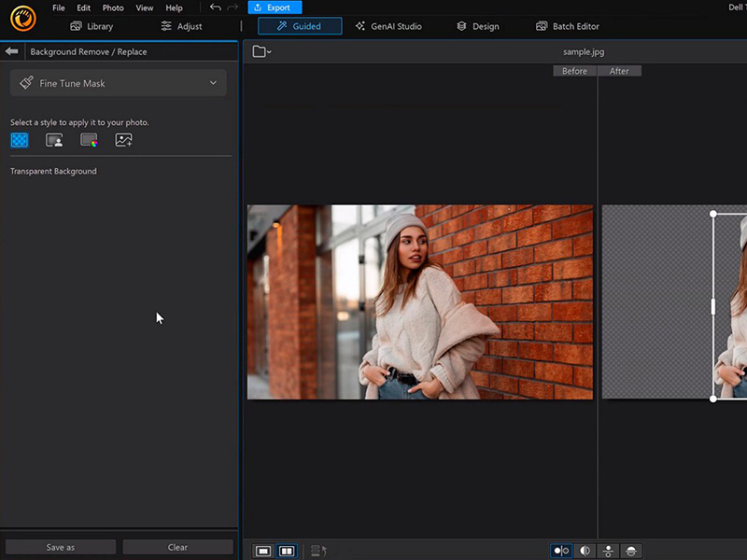
Task: Open the Adjust module tab
Action: (181, 26)
